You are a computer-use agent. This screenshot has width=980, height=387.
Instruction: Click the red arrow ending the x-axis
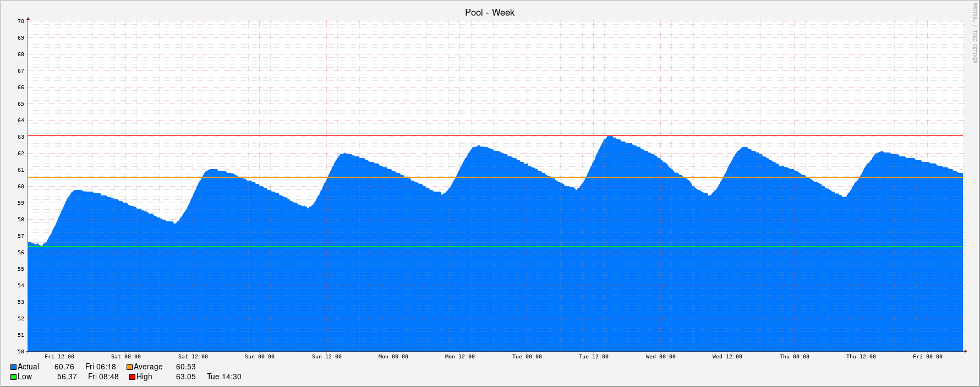click(965, 351)
